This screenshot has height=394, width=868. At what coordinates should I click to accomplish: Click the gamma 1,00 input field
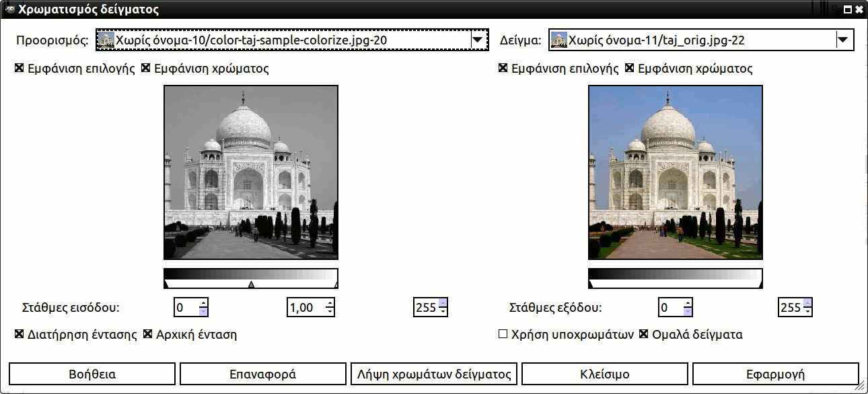[305, 308]
